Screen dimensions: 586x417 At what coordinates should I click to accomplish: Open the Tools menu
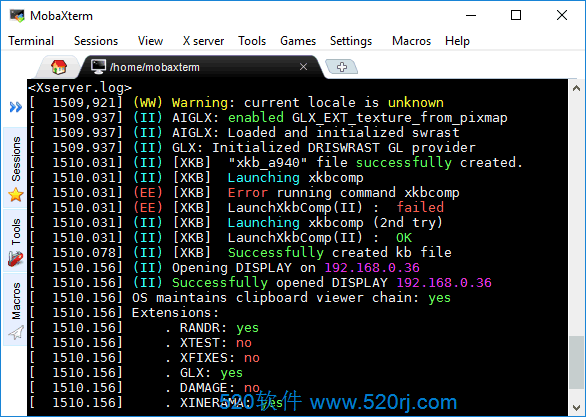tap(252, 41)
